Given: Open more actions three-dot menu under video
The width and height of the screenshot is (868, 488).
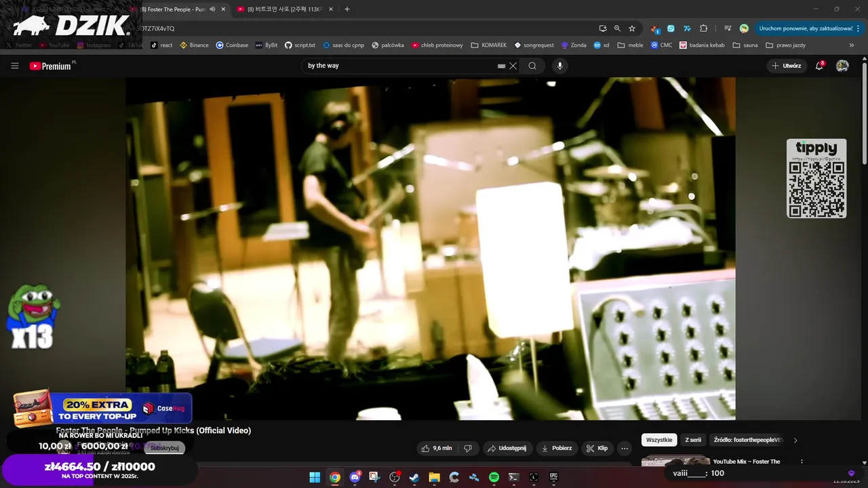Looking at the screenshot, I should coord(625,448).
